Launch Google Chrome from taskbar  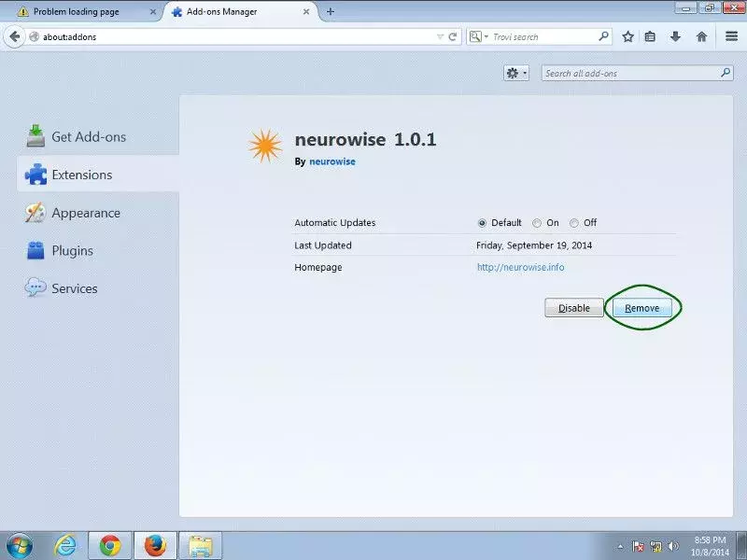point(110,546)
